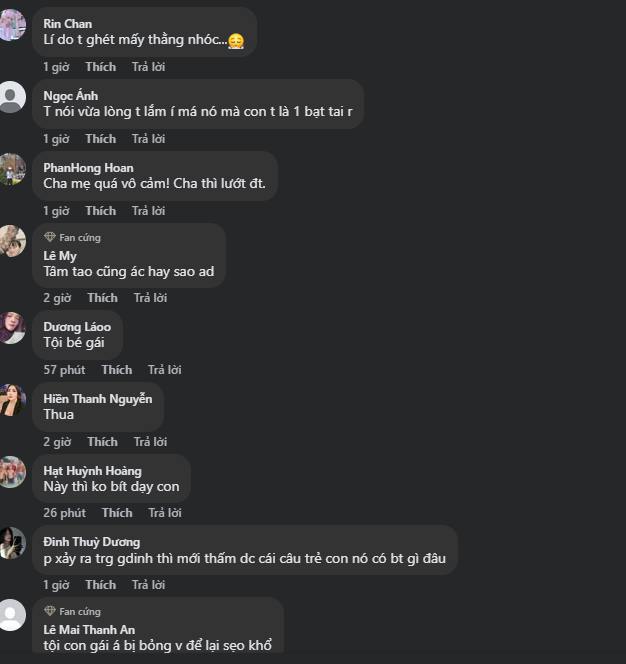
Task: Click Thích under PhanHong Hoan's comment
Action: [100, 211]
